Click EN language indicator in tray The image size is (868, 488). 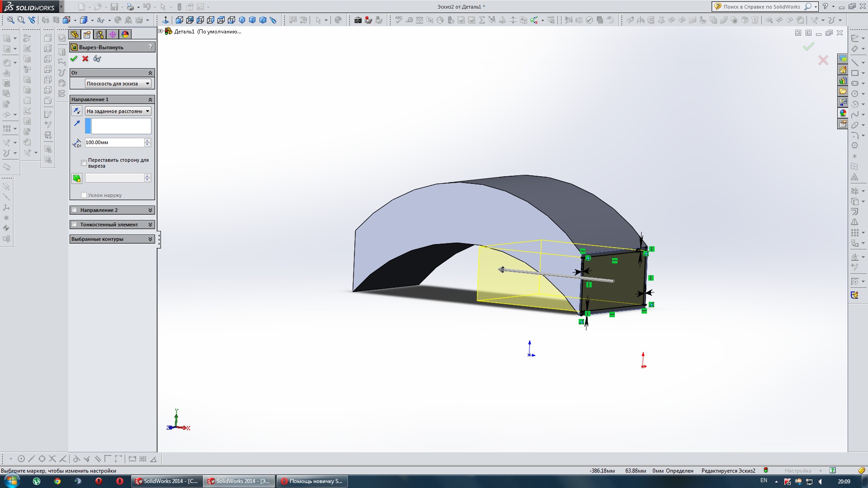764,481
